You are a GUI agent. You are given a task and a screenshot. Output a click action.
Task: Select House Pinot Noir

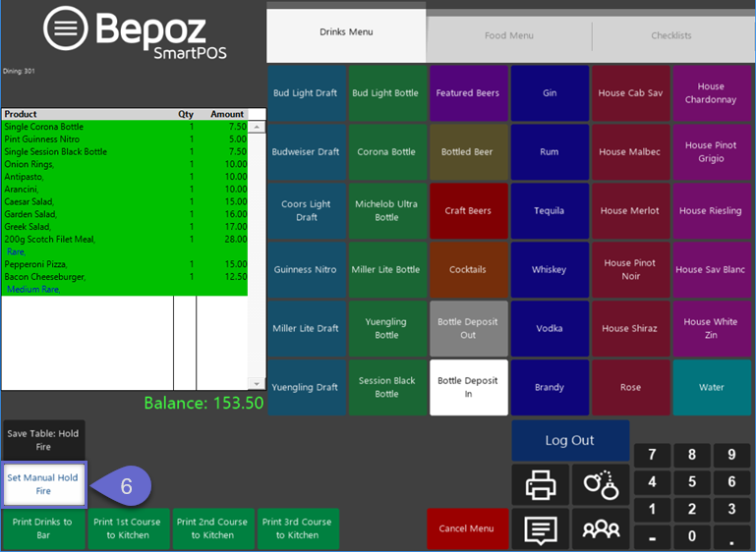click(630, 270)
